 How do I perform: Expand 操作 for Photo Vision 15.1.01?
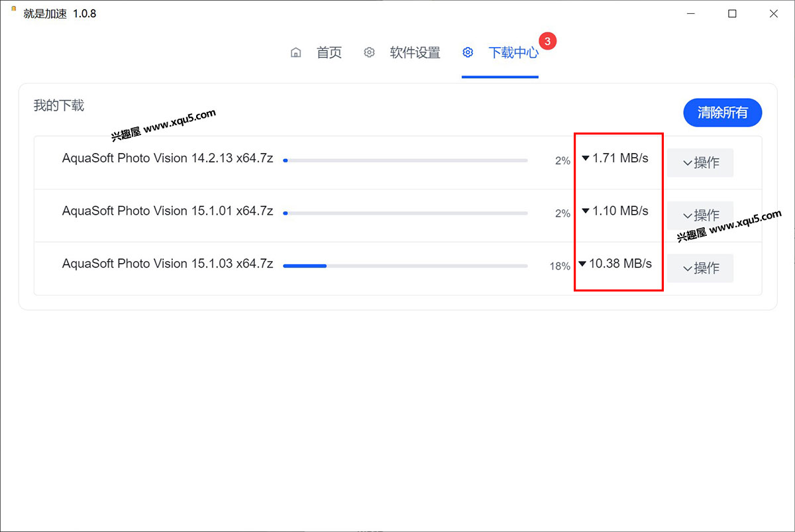[700, 215]
